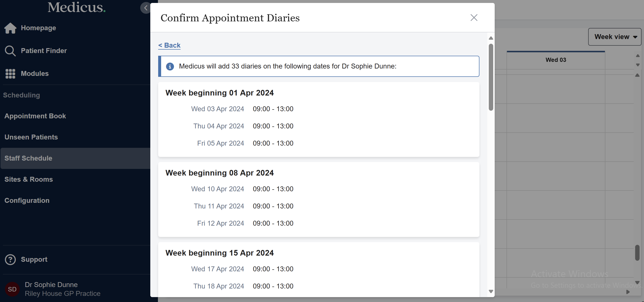Screen dimensions: 644x302
Task: Open Sites & Rooms
Action: (x=29, y=179)
